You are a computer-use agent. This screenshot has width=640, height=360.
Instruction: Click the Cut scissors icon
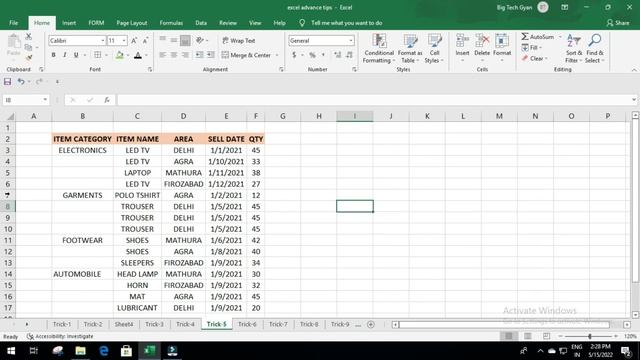click(29, 37)
